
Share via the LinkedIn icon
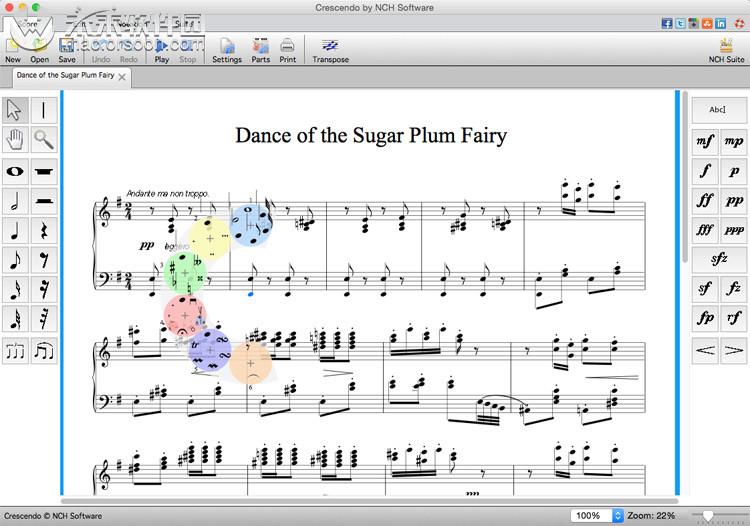coord(721,23)
